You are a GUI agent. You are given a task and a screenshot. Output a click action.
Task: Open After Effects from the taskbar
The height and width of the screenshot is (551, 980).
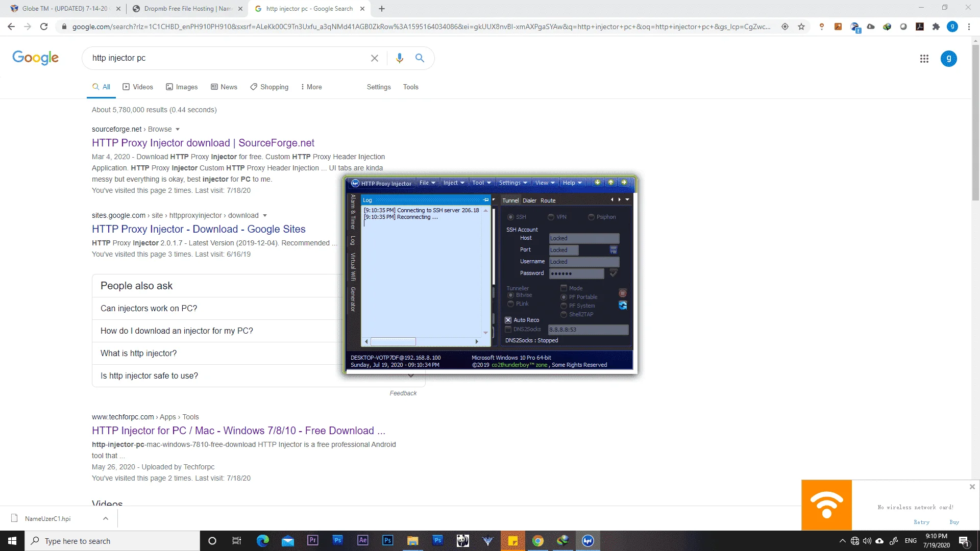pyautogui.click(x=363, y=540)
